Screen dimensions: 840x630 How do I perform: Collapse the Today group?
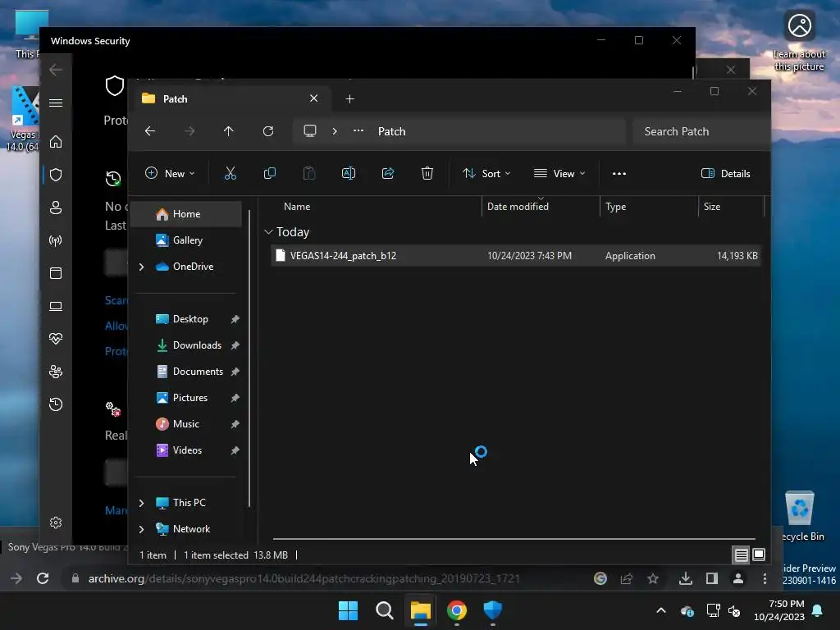(x=268, y=232)
